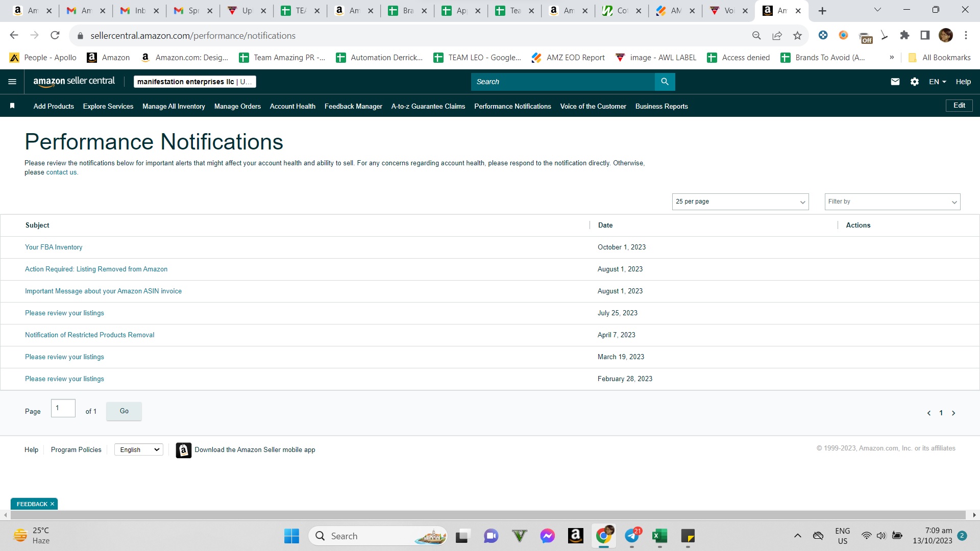Viewport: 980px width, 551px height.
Task: Click the Chrome icon on the taskbar
Action: 603,536
